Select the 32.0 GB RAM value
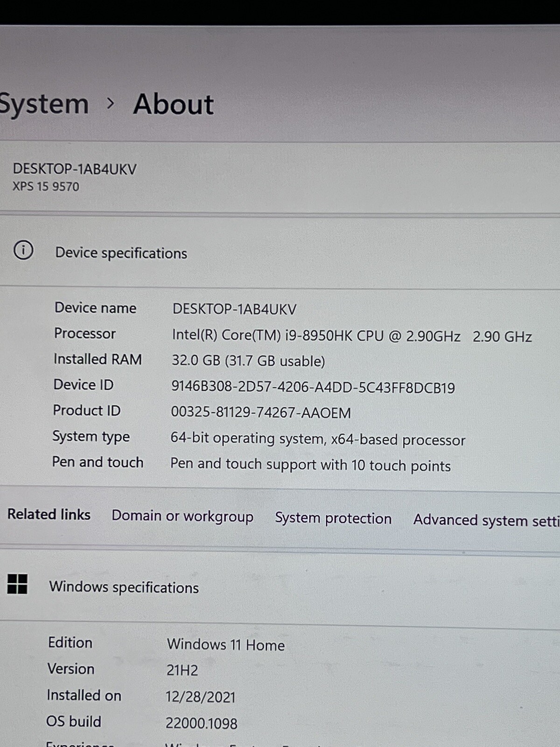This screenshot has width=560, height=747. (248, 360)
